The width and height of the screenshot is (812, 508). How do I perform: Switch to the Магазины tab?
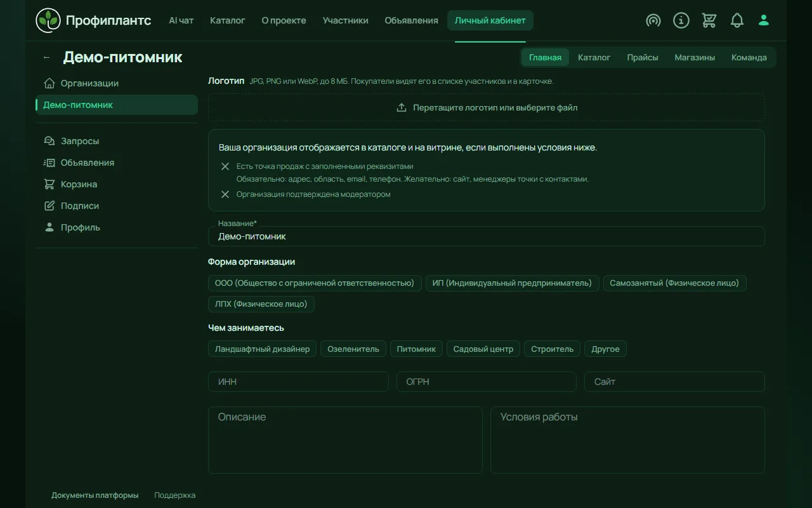point(695,57)
